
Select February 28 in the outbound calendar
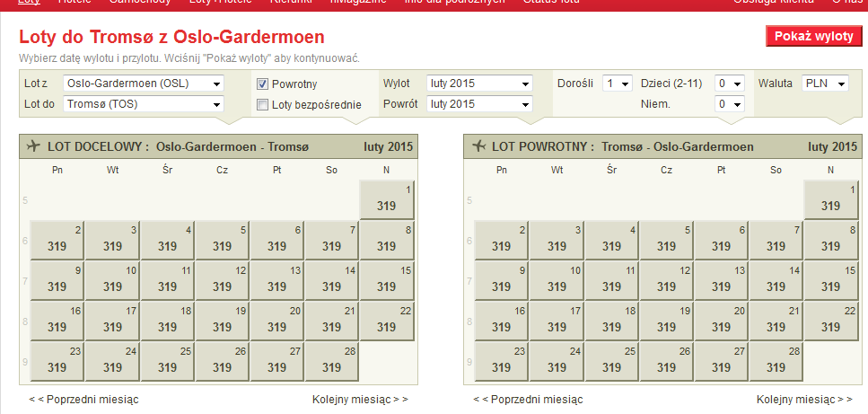point(331,361)
